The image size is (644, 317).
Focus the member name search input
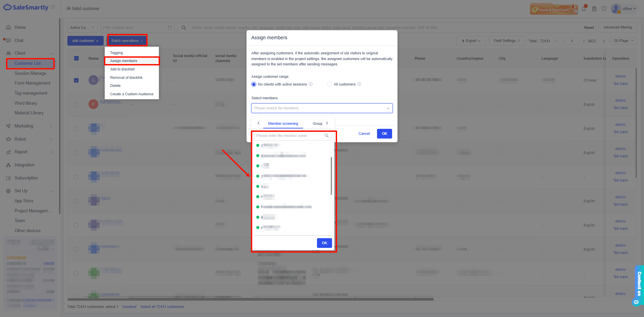point(288,136)
